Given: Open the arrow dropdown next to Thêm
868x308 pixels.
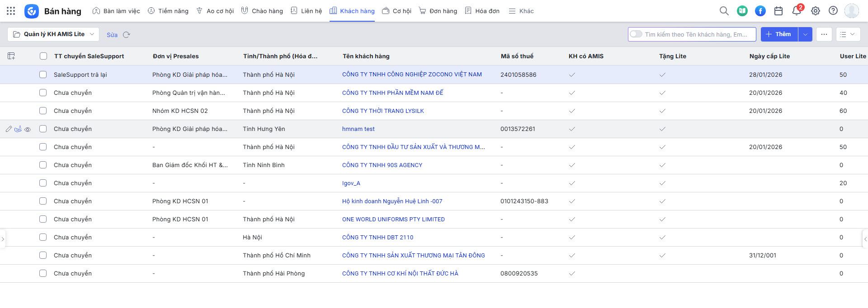Looking at the screenshot, I should pyautogui.click(x=805, y=34).
